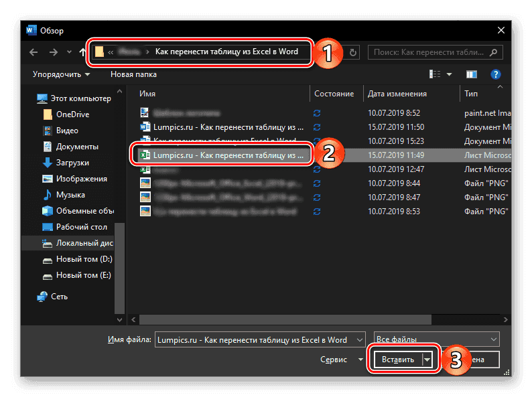Go up one folder level arrow

click(x=82, y=52)
